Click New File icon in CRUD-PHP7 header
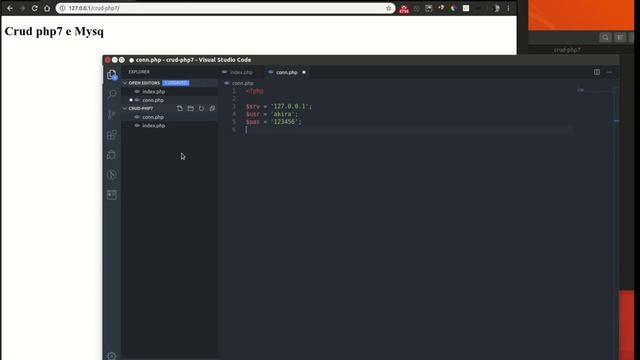 [180, 108]
